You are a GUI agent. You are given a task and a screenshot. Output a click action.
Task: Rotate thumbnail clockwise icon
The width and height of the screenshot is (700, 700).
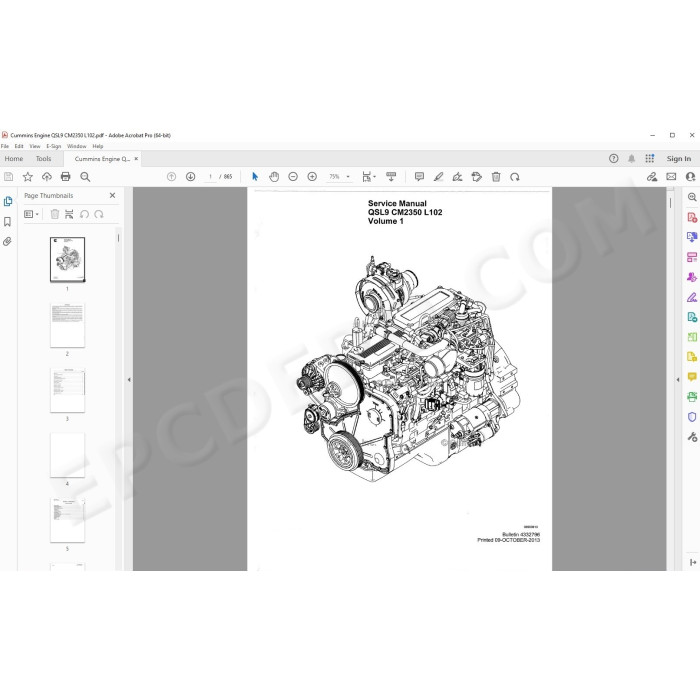99,214
